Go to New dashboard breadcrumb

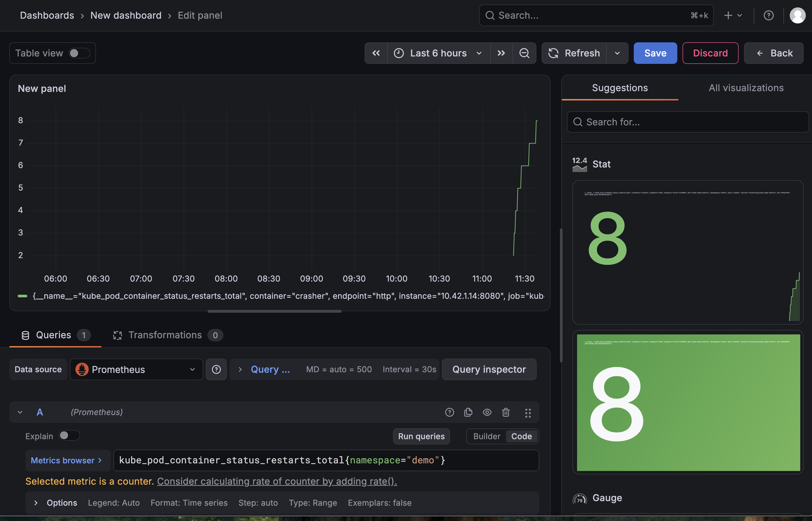[126, 15]
